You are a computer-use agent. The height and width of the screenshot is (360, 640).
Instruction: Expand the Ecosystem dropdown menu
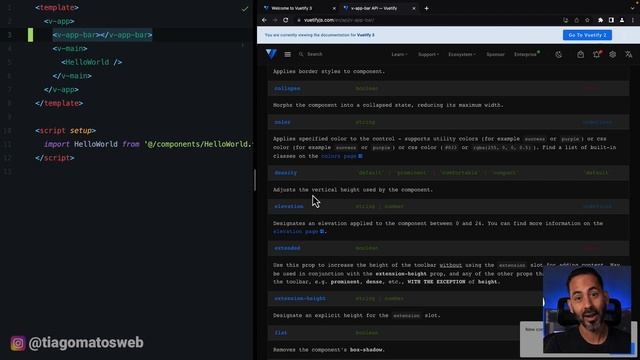pos(462,54)
